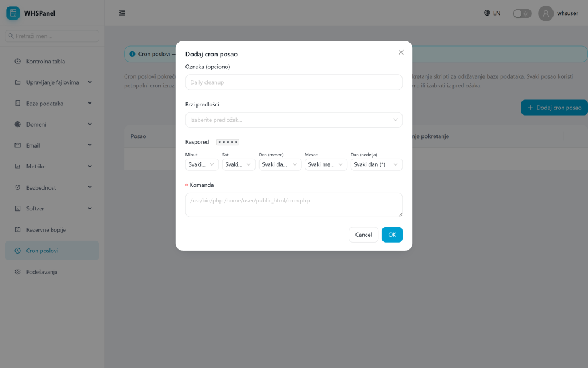Open the whsuser avatar icon
588x368 pixels.
(x=546, y=13)
